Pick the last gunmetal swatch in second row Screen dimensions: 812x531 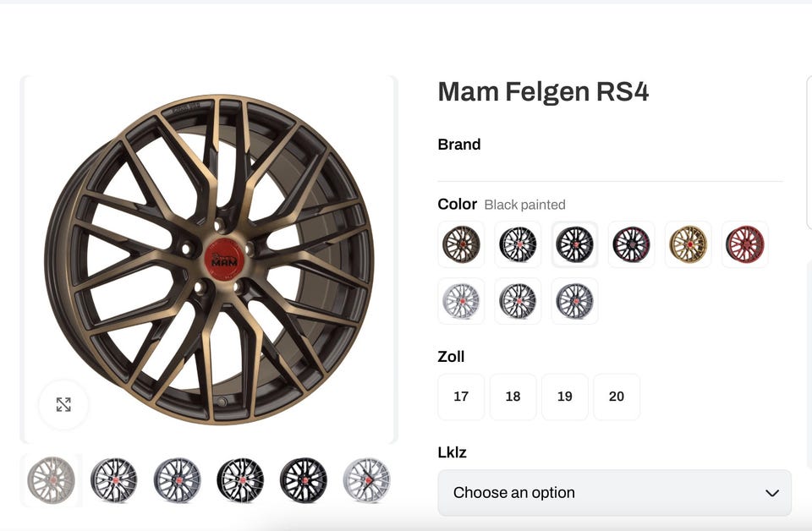coord(574,301)
